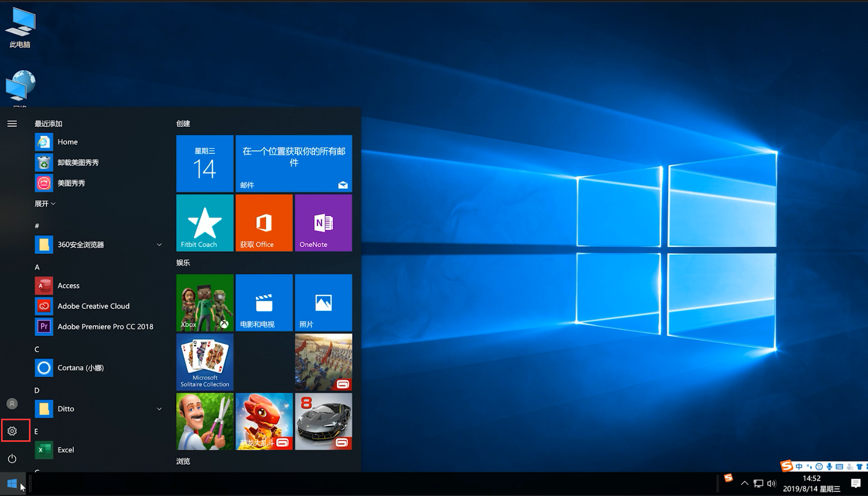Click microphone voice input on Sogou toolbar

click(829, 467)
